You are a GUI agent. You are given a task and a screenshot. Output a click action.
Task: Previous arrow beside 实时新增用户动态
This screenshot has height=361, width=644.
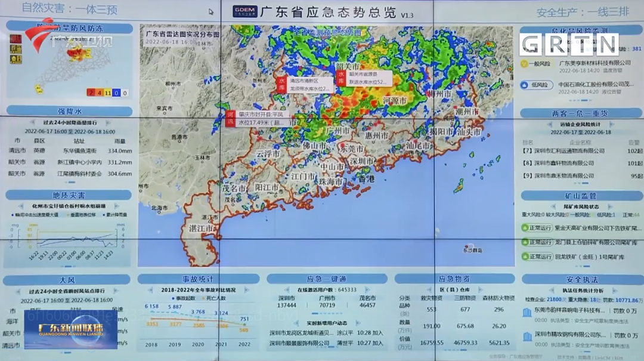click(296, 323)
